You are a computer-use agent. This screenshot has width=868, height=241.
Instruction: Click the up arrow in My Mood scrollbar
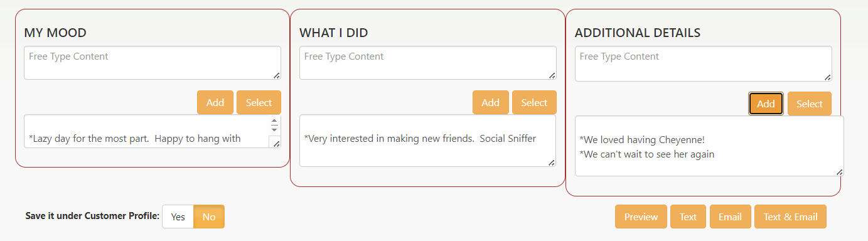tap(274, 120)
